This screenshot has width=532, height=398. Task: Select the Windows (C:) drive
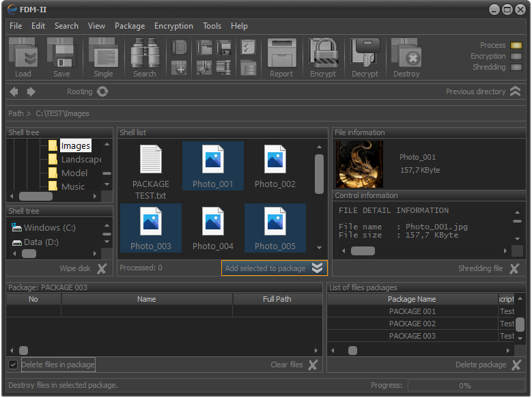[x=44, y=227]
